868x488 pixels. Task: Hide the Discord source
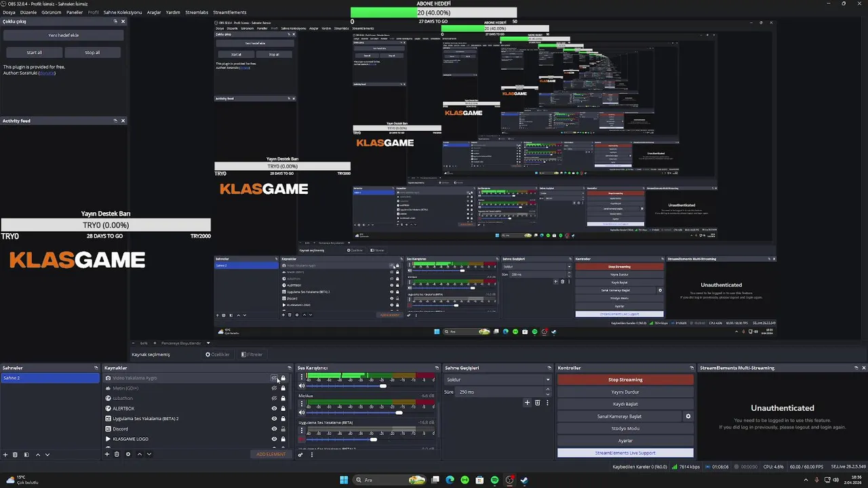pyautogui.click(x=275, y=429)
